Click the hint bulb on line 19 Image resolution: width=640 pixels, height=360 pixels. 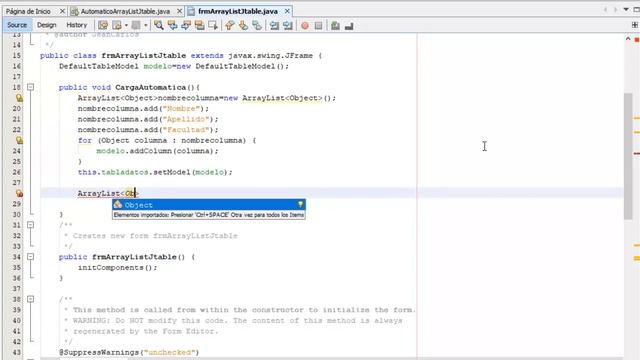point(19,98)
